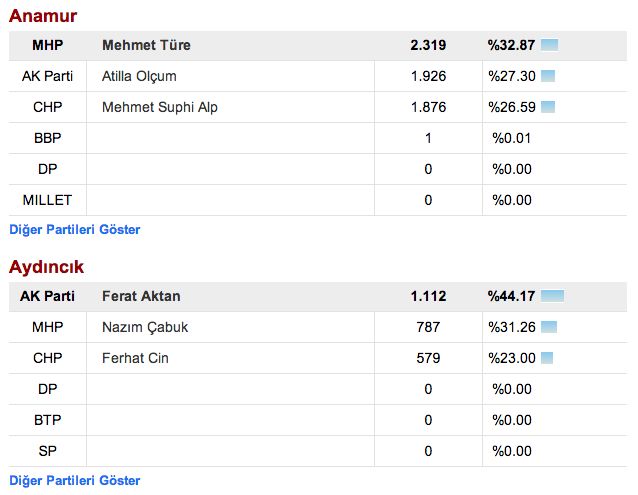Click DP party cell in Aydıncık table

pos(48,389)
